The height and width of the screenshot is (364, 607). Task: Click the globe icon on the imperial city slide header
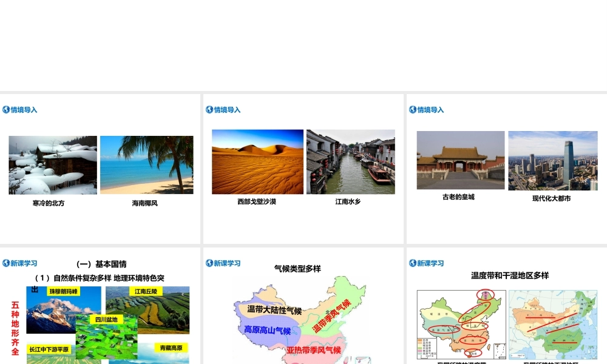click(x=413, y=109)
